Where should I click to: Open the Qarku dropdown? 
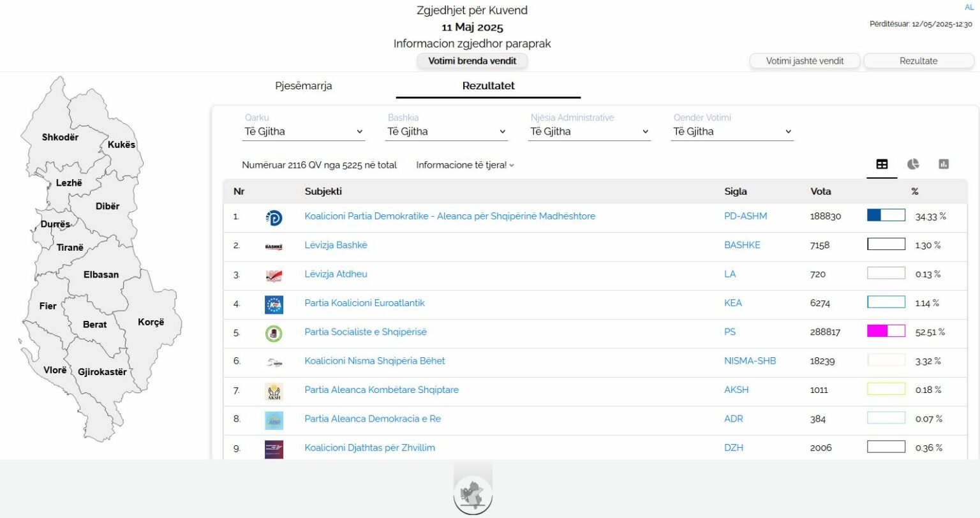304,132
